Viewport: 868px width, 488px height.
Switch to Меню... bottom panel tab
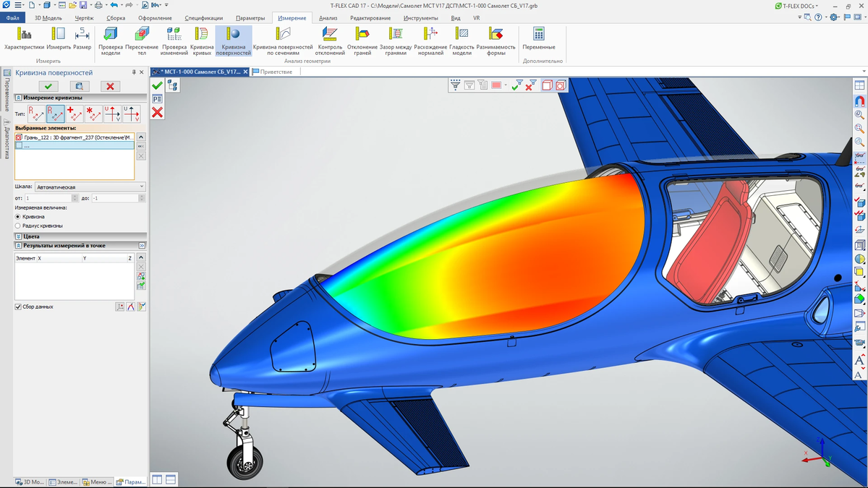point(95,481)
